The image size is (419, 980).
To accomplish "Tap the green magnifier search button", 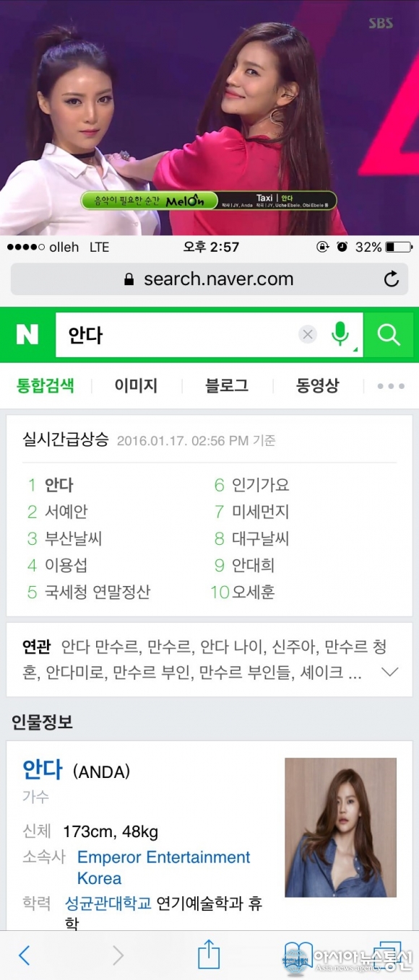I will point(389,335).
